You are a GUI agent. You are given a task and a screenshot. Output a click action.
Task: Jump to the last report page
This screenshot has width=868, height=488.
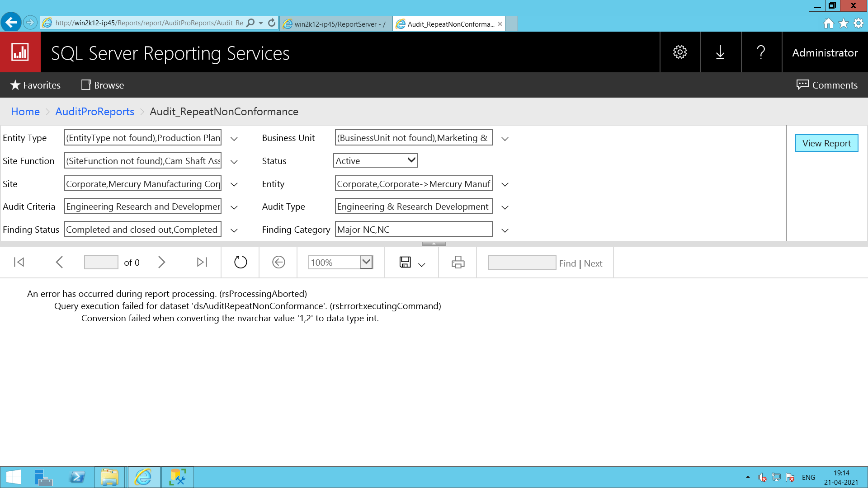pyautogui.click(x=202, y=262)
